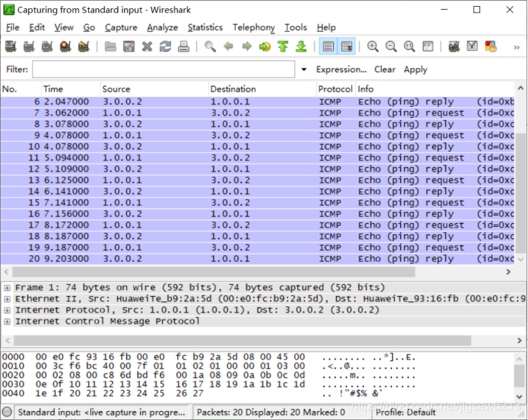Sort by the Destination column header
Viewport: 528px width, 420px height.
[x=262, y=89]
